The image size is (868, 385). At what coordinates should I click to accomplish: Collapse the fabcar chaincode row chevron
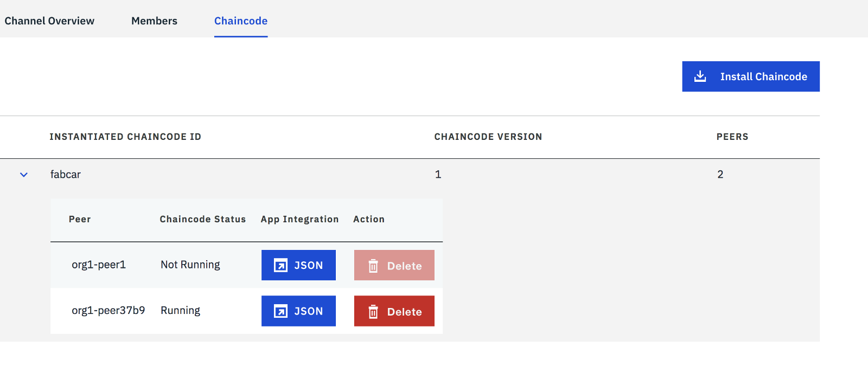pos(24,175)
